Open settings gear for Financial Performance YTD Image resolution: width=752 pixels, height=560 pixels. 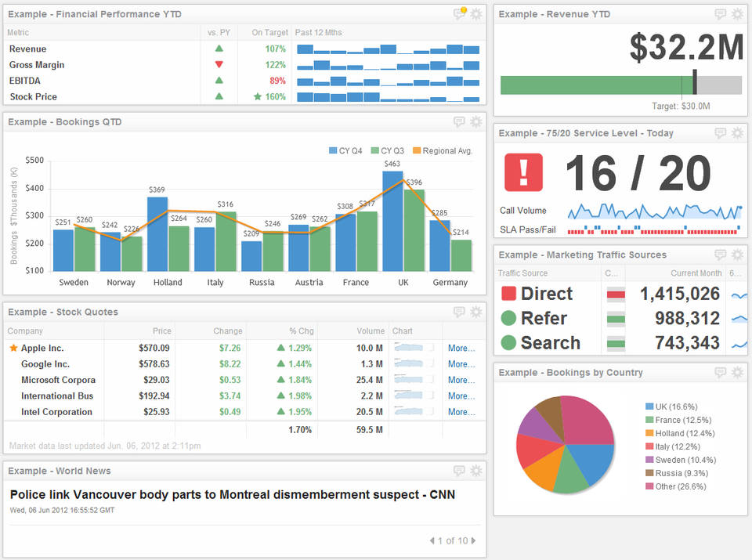click(x=476, y=14)
